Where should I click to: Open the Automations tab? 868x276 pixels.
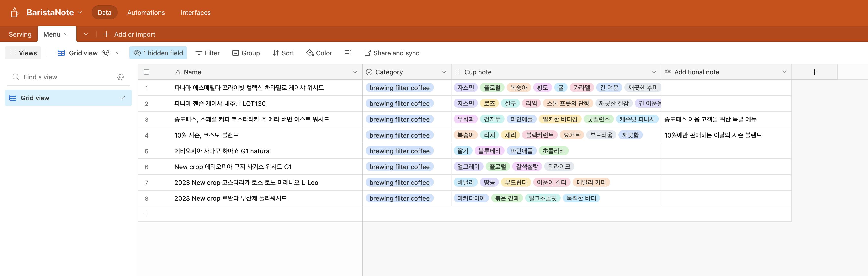tap(146, 12)
